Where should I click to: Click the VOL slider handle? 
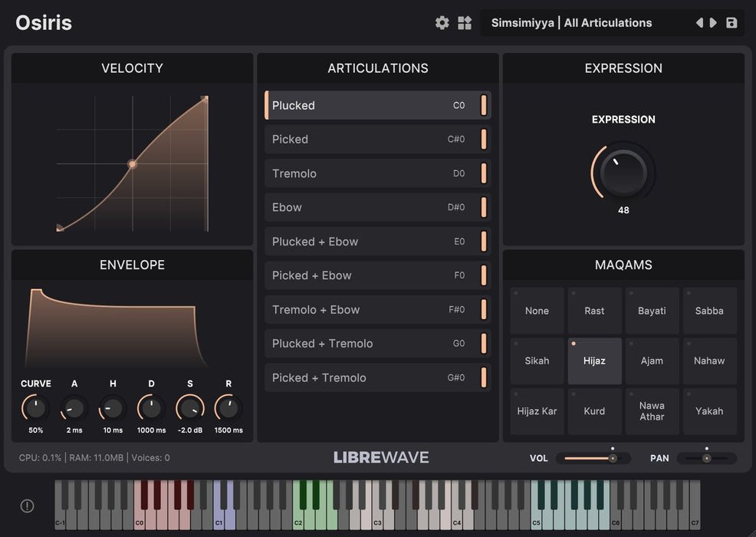tap(613, 458)
